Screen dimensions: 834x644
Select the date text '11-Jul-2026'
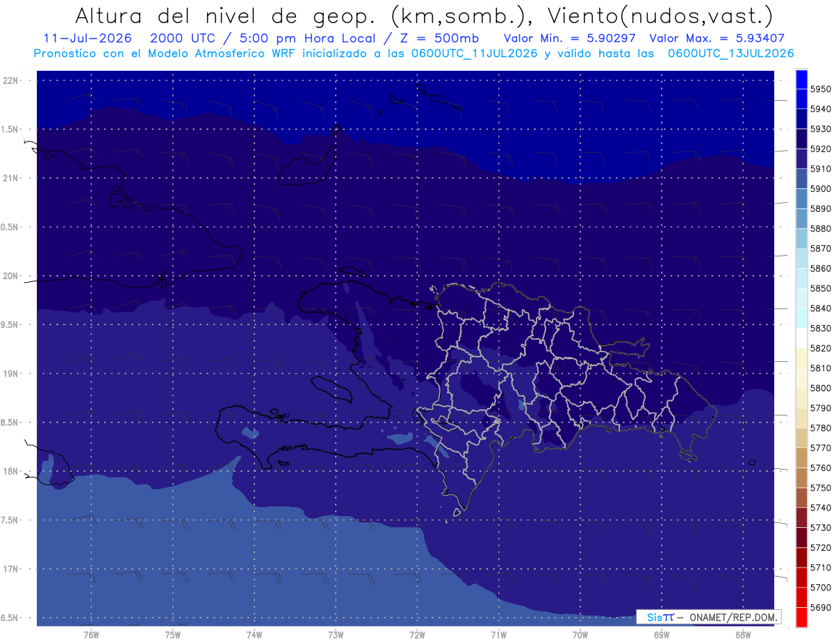88,38
